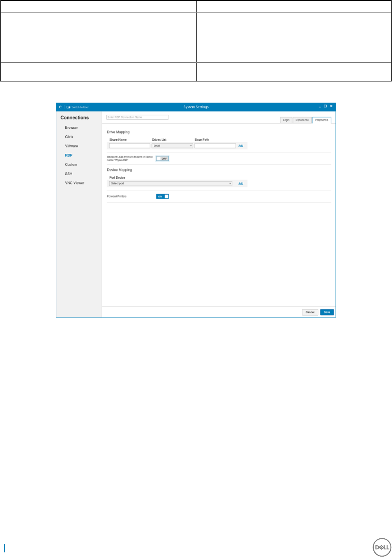Select VMware in the sidebar
The height and width of the screenshot is (557, 392).
[71, 146]
